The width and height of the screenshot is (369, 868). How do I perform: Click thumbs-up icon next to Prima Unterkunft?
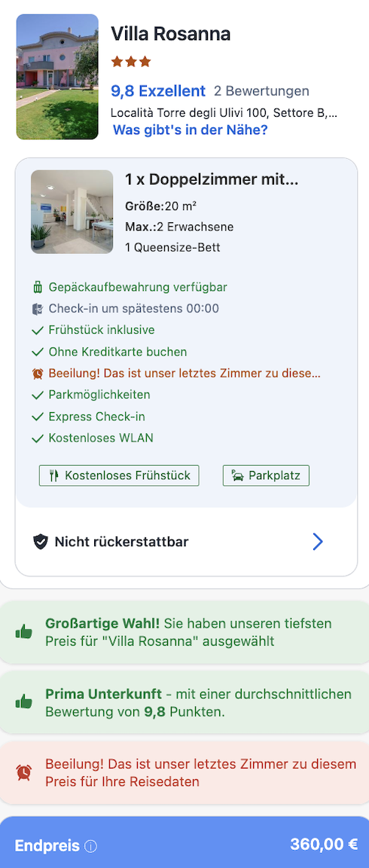[24, 702]
